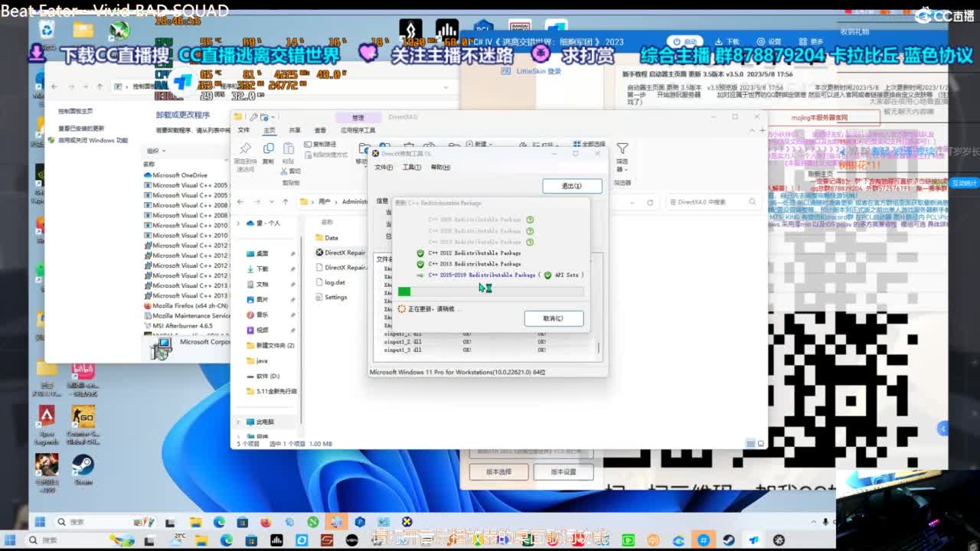Switch to 共享 tab in File Explorer
The image size is (980, 551).
click(295, 130)
